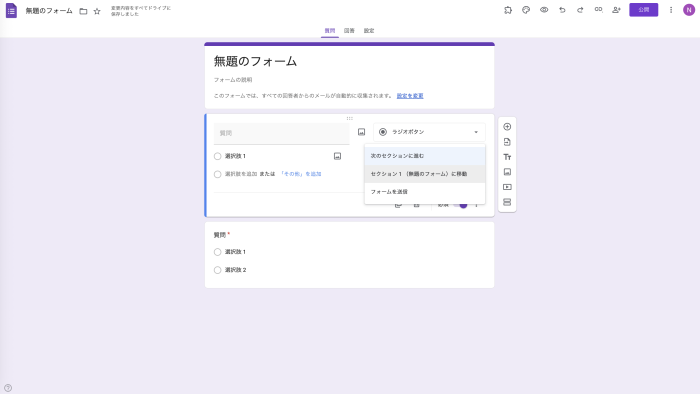The width and height of the screenshot is (700, 394).
Task: Star the form with the star icon
Action: click(x=97, y=11)
